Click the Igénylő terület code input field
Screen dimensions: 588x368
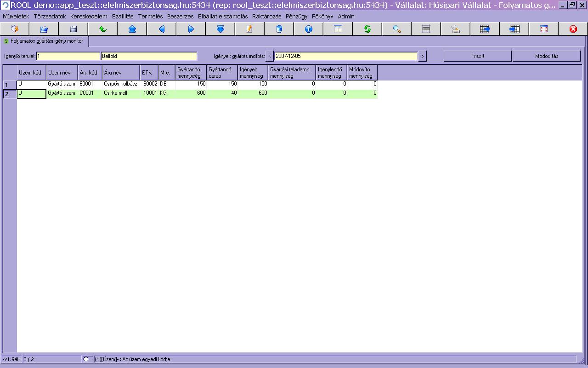pos(68,56)
